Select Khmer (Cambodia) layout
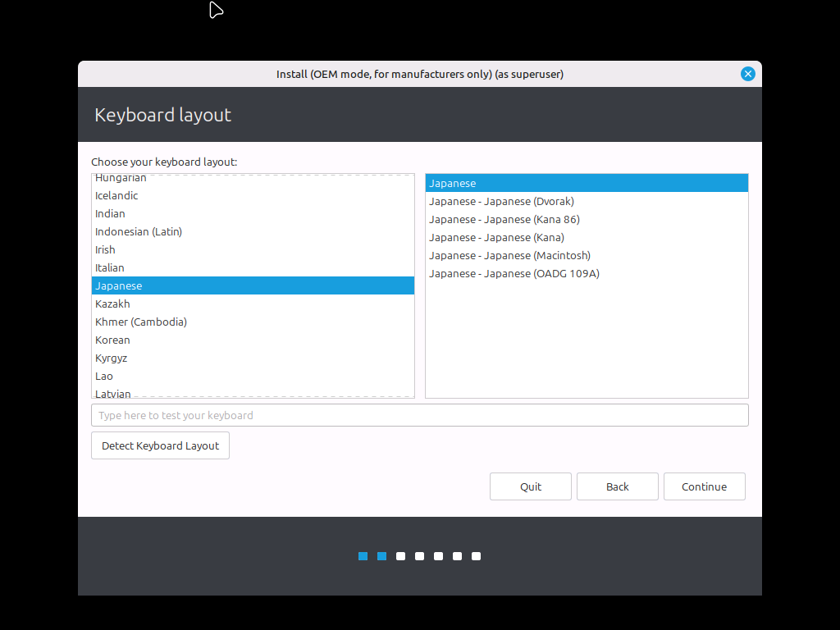Screen dimensions: 840x630 [141, 322]
